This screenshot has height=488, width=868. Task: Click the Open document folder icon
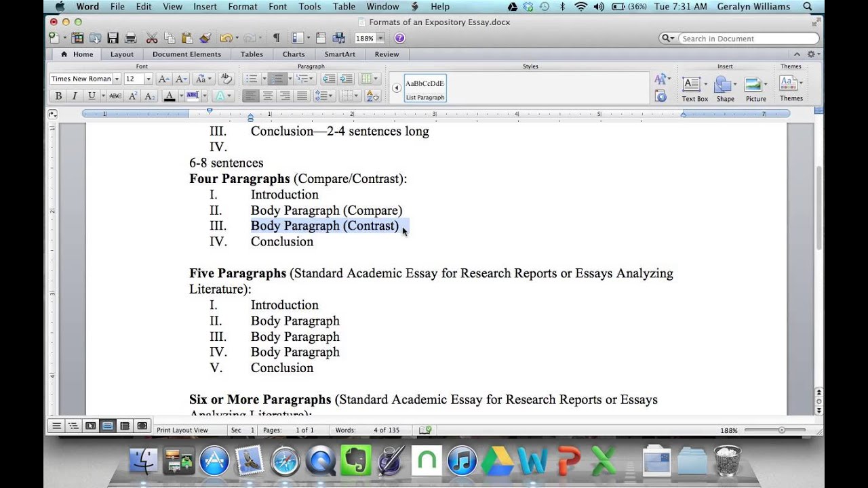coord(96,38)
